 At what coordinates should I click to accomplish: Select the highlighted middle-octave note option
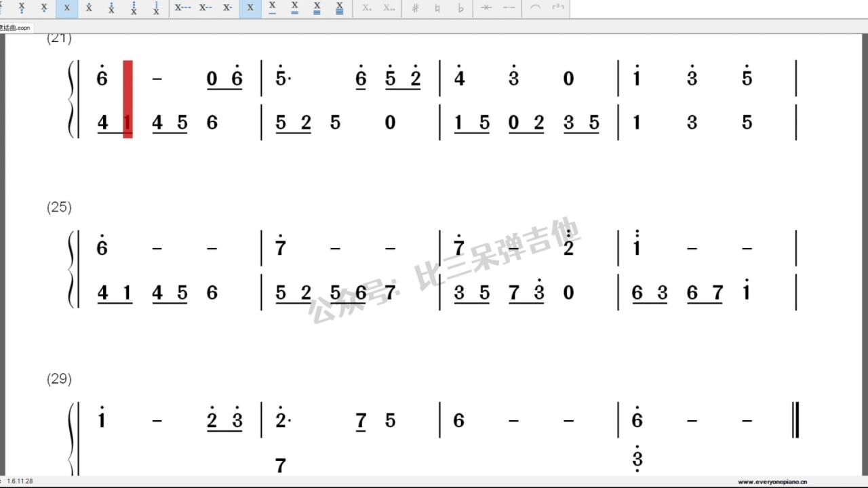coord(66,8)
